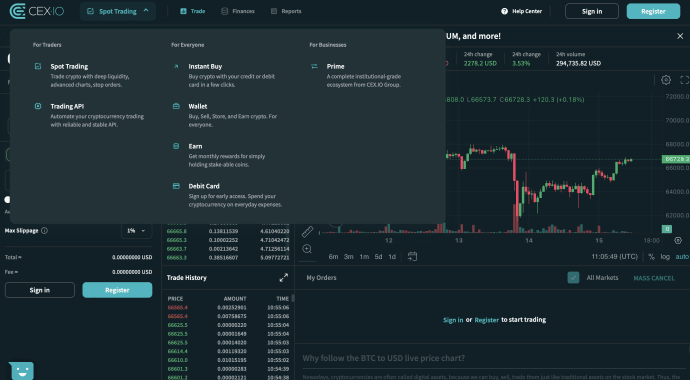Toggle chart fullscreen mode
Screen dimensions: 690x380
[684, 80]
